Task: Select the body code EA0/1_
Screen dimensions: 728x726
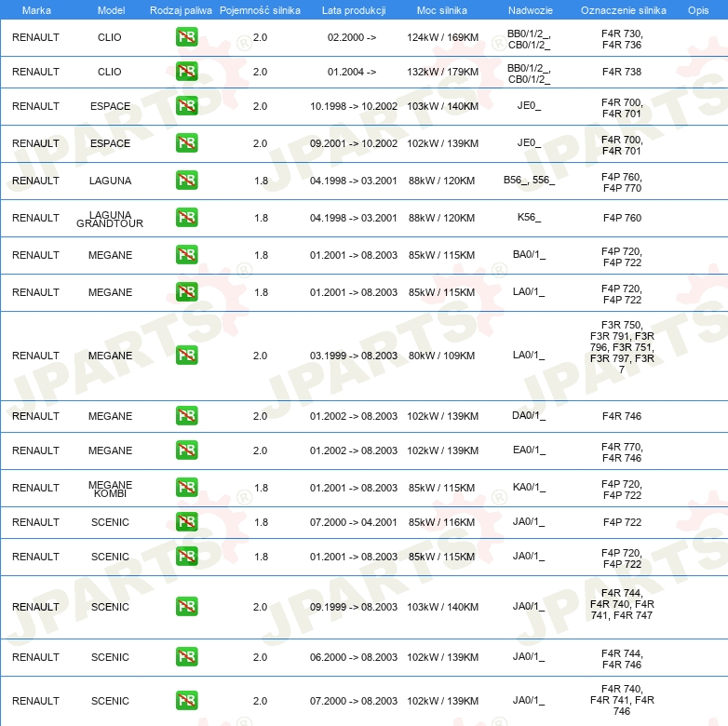Action: click(530, 450)
